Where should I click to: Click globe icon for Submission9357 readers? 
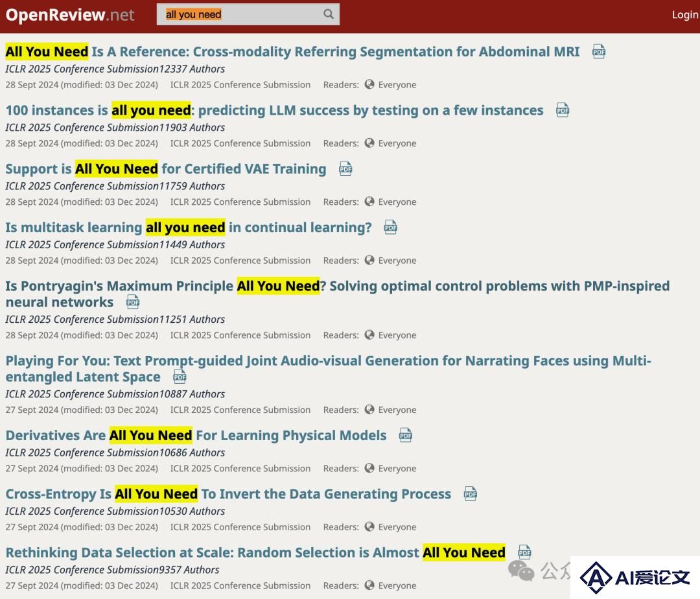(369, 585)
